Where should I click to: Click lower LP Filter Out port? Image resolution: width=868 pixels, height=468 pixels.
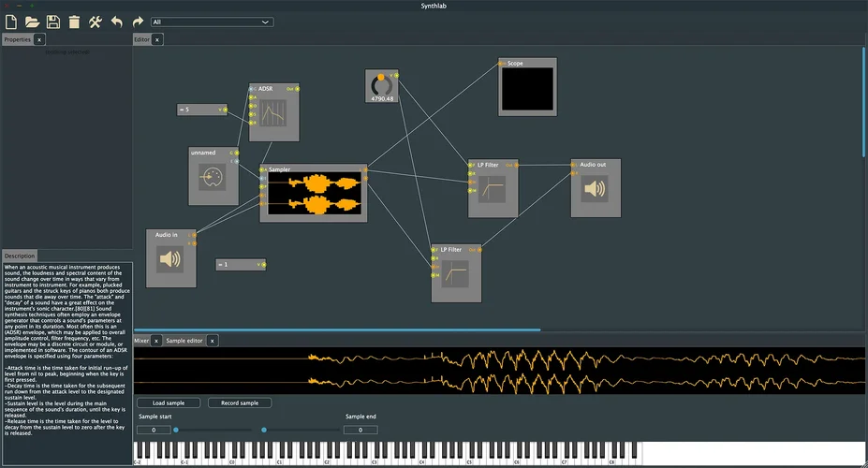479,250
